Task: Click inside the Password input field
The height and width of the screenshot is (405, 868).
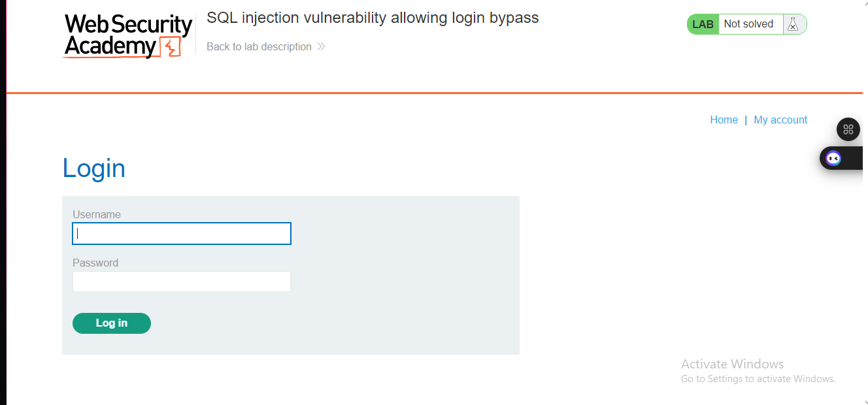Action: tap(181, 282)
